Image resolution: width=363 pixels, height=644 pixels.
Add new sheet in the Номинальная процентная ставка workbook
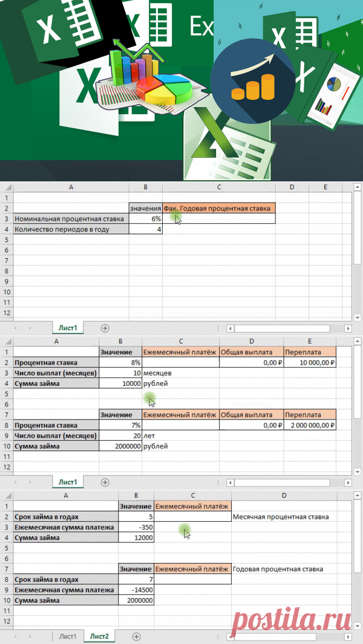pos(105,328)
